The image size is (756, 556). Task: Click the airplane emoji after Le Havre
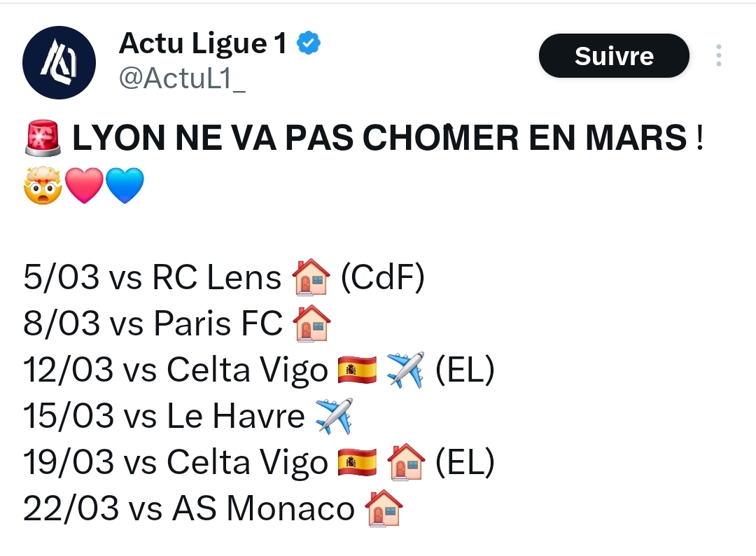(x=334, y=416)
